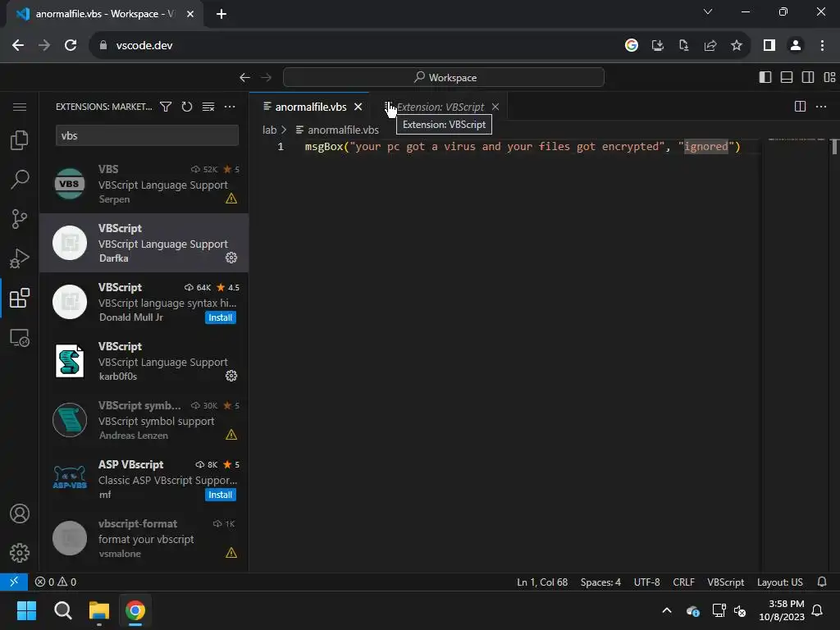
Task: Change indentation via Spaces: 4
Action: pos(600,582)
